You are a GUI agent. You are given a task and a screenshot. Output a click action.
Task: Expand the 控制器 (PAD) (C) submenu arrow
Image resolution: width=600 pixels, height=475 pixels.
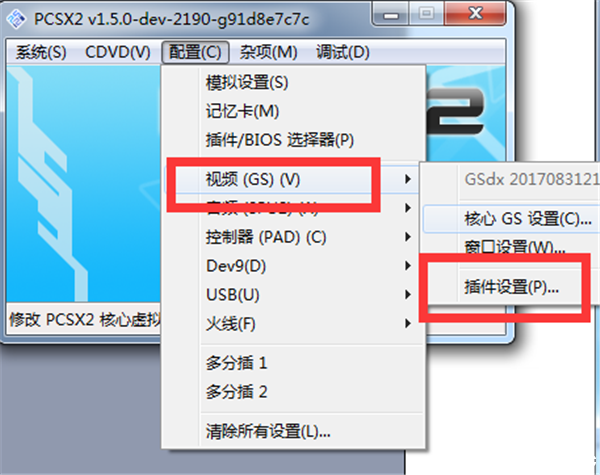click(408, 237)
